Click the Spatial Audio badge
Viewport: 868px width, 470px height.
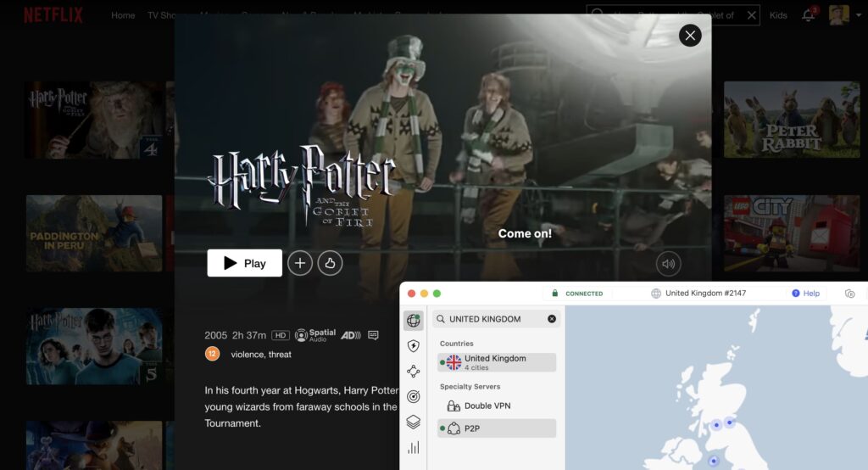coord(315,335)
